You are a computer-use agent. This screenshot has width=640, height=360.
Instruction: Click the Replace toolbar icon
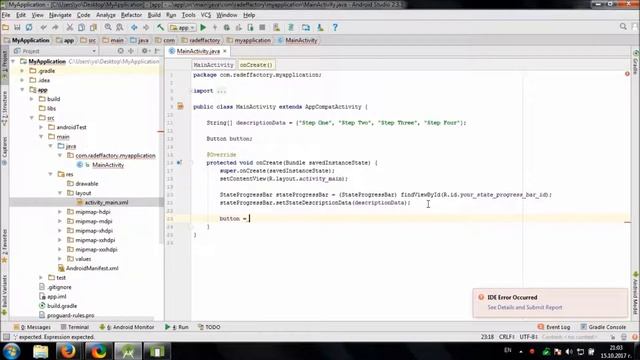click(120, 27)
